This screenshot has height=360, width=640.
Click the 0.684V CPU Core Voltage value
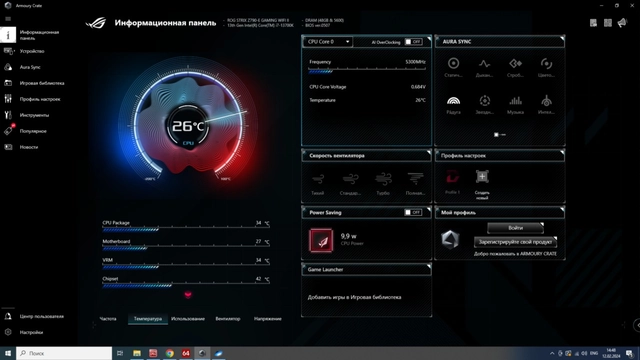point(418,87)
